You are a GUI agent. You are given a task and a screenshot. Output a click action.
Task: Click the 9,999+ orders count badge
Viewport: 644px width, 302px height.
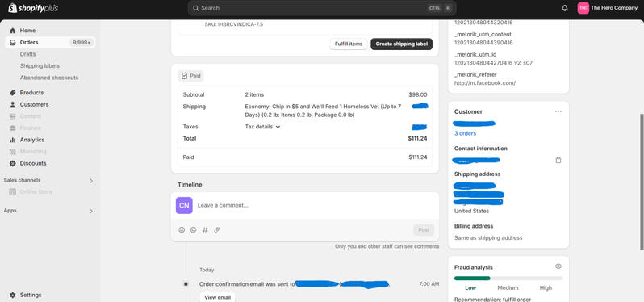tap(82, 42)
